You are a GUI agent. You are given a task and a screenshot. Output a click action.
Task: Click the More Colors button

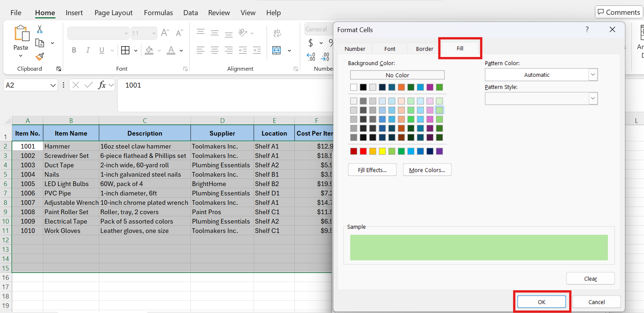(x=427, y=170)
